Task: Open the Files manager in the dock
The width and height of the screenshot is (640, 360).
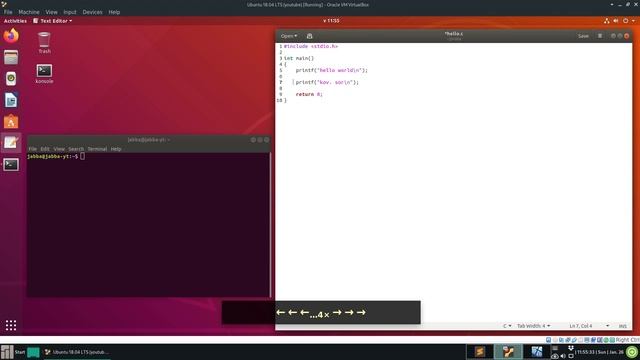Action: (11, 58)
